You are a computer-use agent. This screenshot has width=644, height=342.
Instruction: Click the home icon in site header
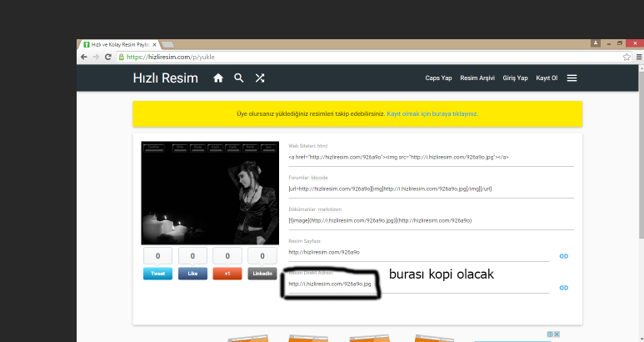218,78
